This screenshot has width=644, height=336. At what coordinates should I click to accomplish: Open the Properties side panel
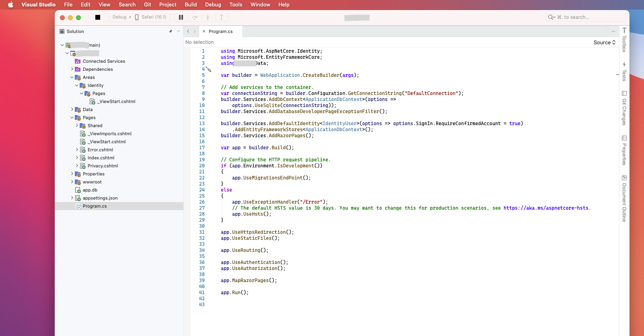pyautogui.click(x=624, y=150)
